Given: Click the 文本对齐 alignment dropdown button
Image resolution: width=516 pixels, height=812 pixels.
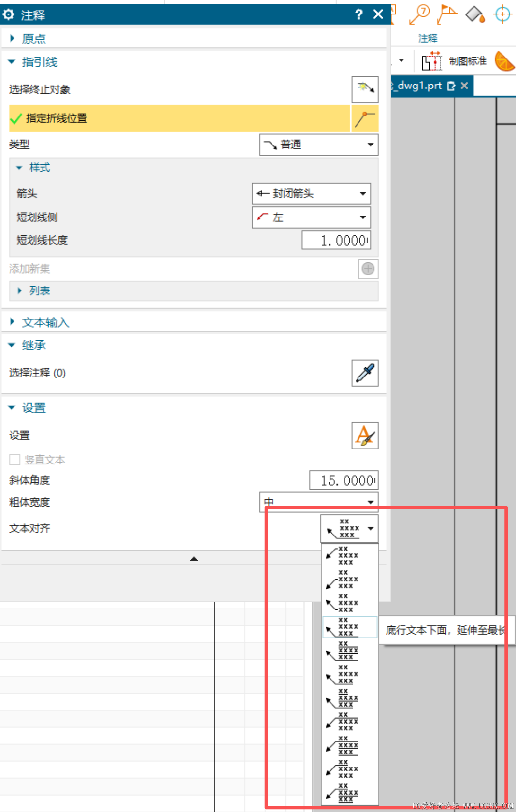Looking at the screenshot, I should pyautogui.click(x=349, y=528).
